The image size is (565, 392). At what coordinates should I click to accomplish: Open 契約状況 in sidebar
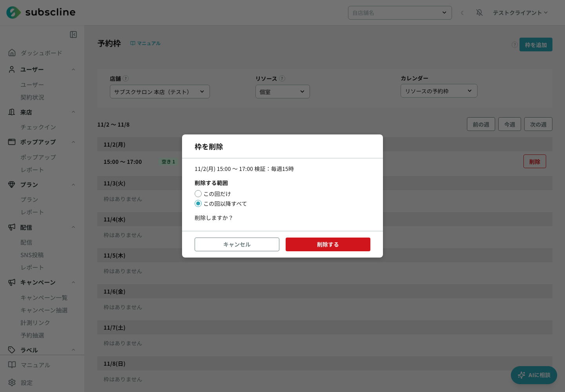pyautogui.click(x=32, y=97)
